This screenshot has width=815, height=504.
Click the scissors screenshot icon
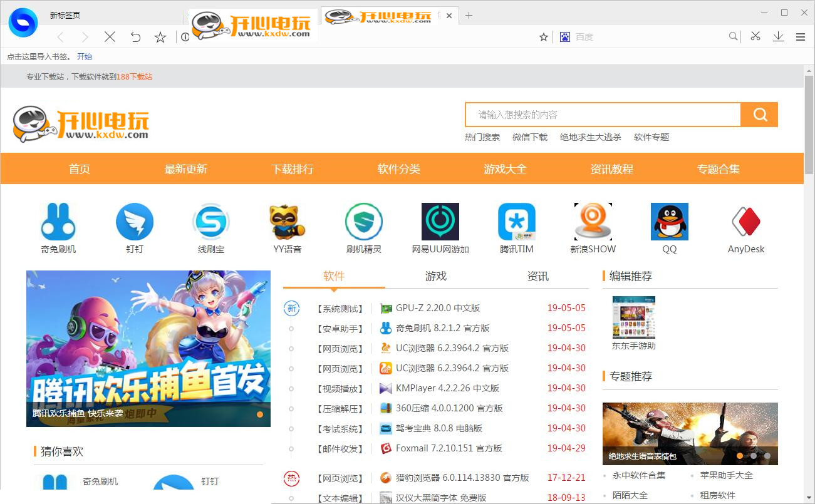pos(755,36)
